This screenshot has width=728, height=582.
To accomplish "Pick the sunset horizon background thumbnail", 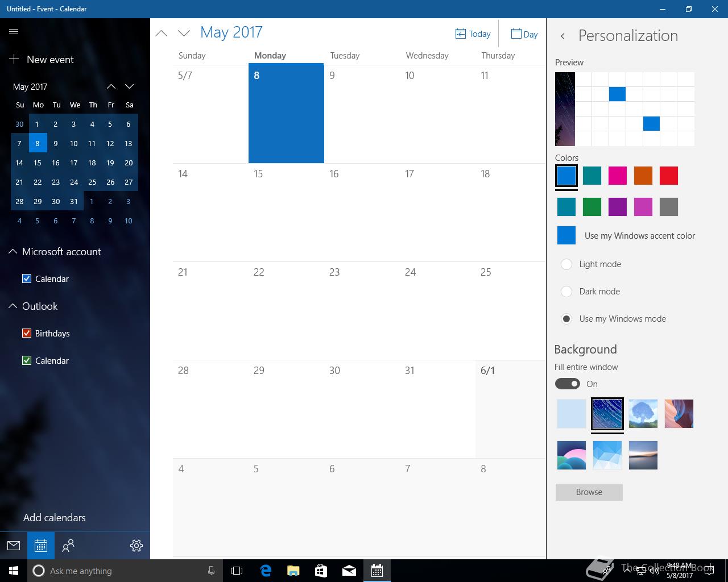I will (x=643, y=455).
